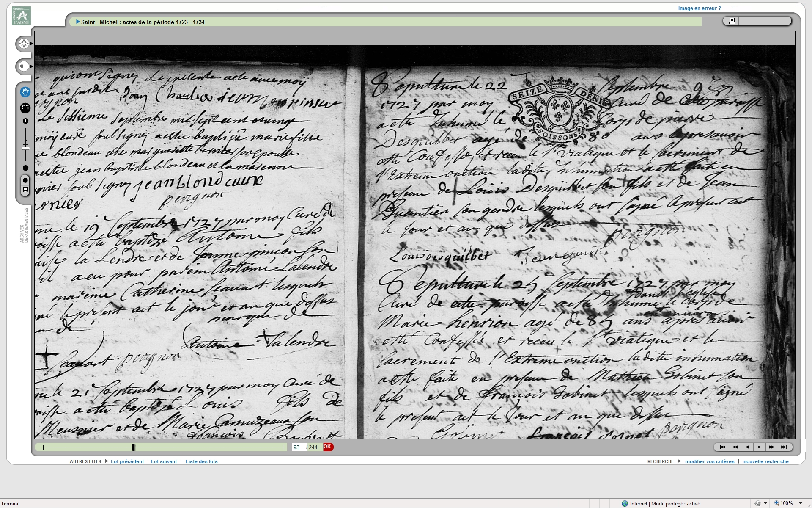
Task: Click the print icon top right
Action: point(732,21)
